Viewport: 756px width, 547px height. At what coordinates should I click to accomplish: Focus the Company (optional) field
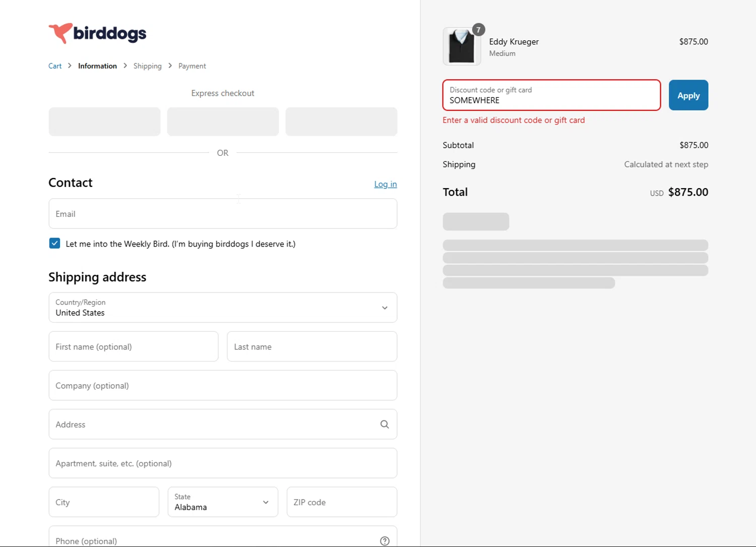click(223, 386)
